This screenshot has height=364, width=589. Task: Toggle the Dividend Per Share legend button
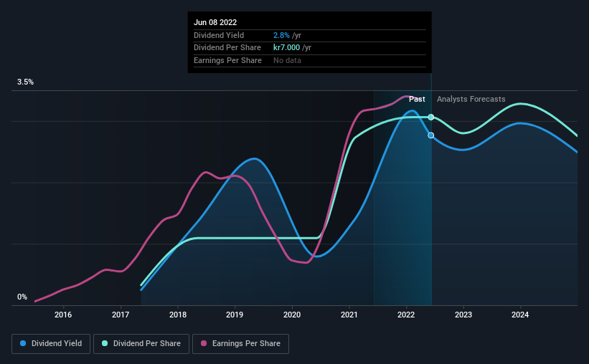tap(141, 344)
